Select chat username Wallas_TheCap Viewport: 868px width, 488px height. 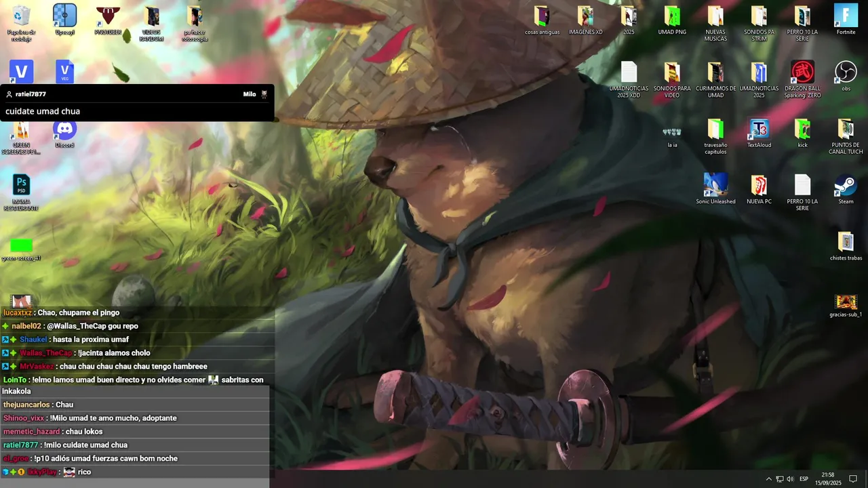tap(45, 353)
